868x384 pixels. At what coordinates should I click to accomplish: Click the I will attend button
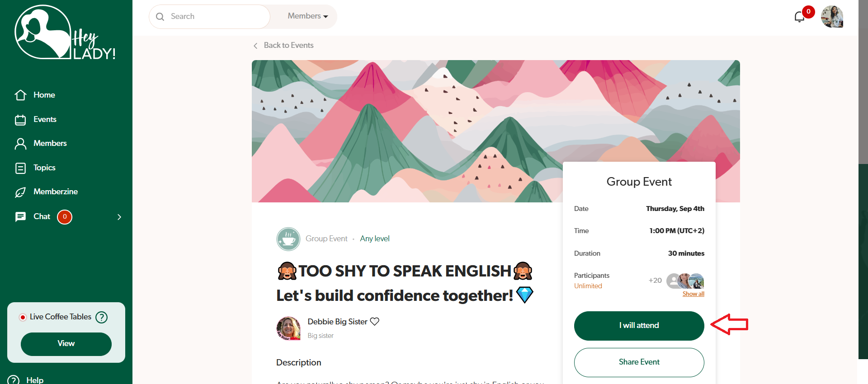click(x=639, y=326)
